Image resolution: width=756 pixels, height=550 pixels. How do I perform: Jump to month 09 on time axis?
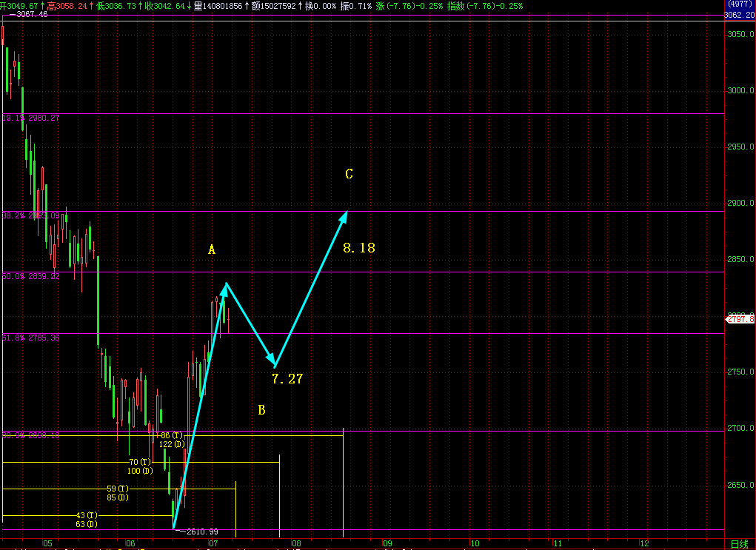387,544
